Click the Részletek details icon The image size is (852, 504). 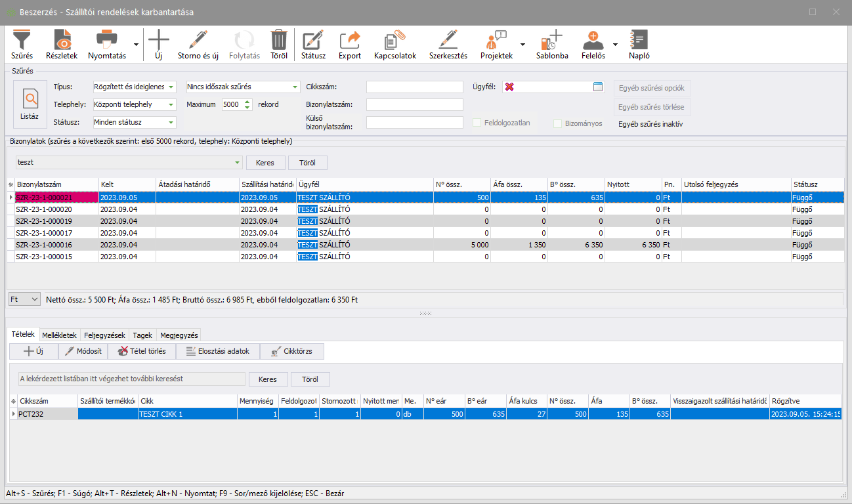coord(62,41)
